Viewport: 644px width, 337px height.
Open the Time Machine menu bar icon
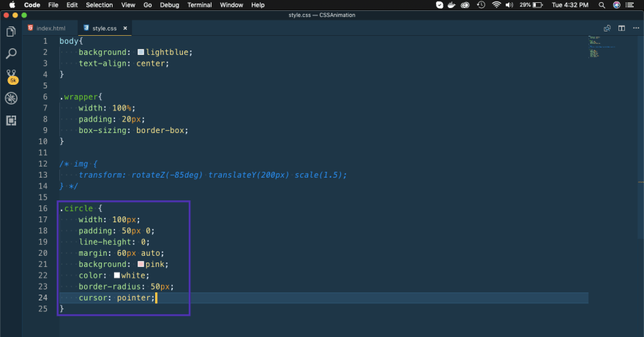click(481, 5)
